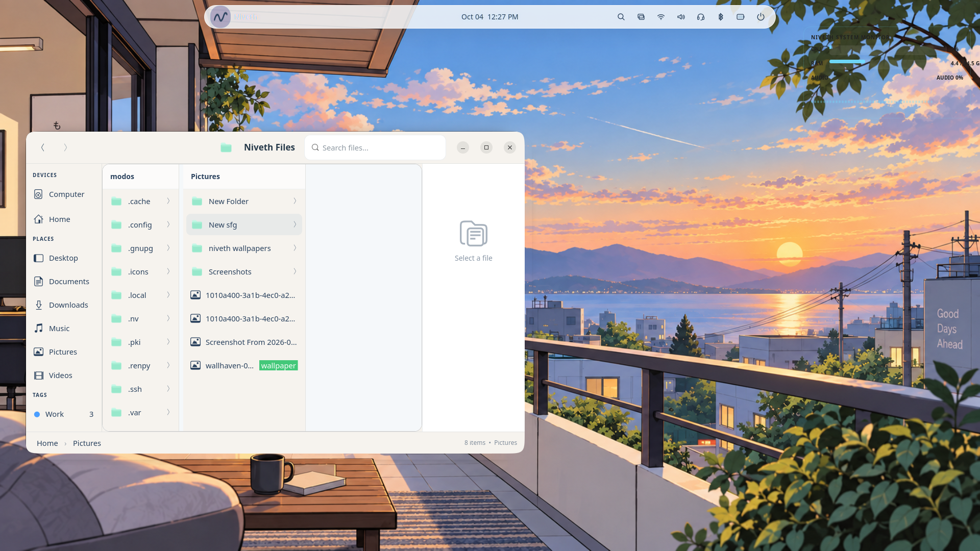
Task: Open the Bluetooth icon in top panel
Action: [x=721, y=17]
